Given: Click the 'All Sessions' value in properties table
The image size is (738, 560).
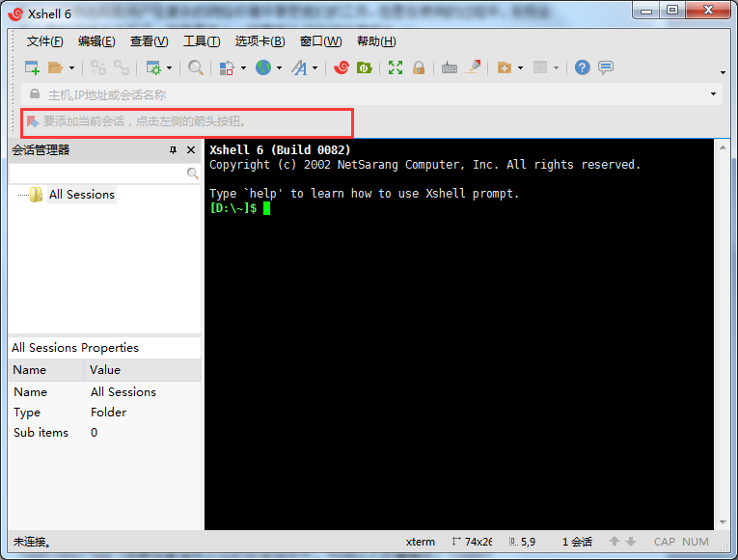Looking at the screenshot, I should coord(123,392).
